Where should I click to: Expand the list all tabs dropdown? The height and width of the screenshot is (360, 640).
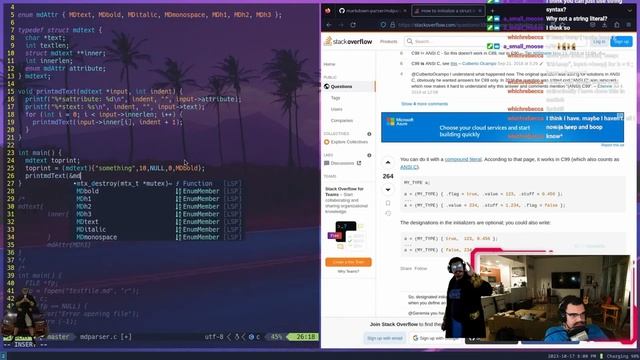[x=629, y=11]
